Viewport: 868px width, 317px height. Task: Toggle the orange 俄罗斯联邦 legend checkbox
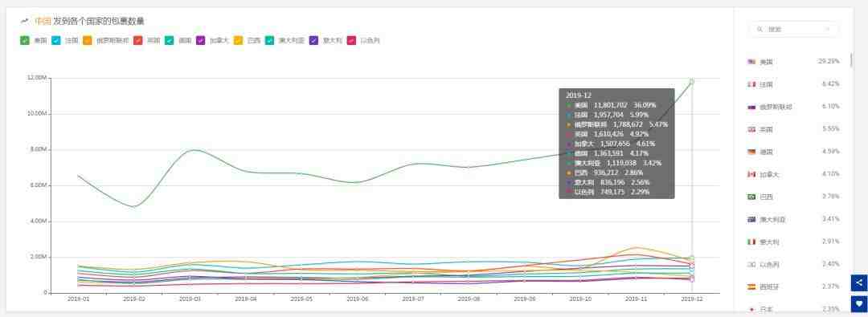88,40
